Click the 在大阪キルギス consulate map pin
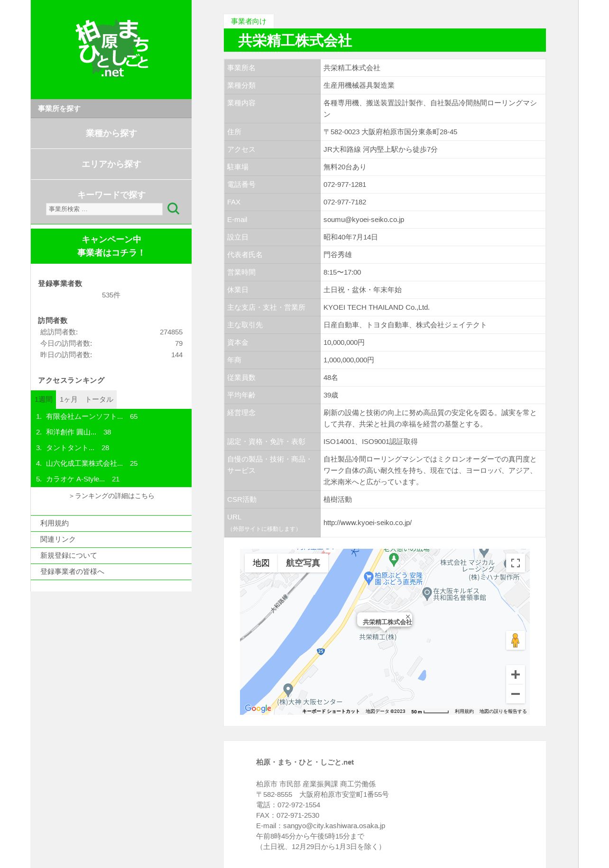 click(x=427, y=593)
